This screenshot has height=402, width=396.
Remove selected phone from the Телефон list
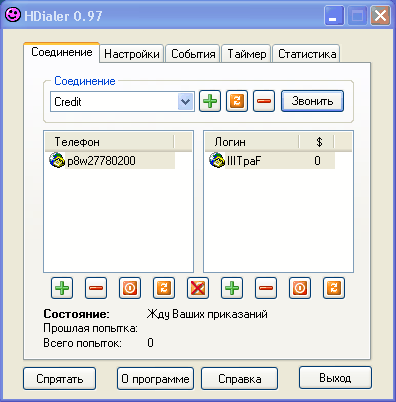point(96,288)
